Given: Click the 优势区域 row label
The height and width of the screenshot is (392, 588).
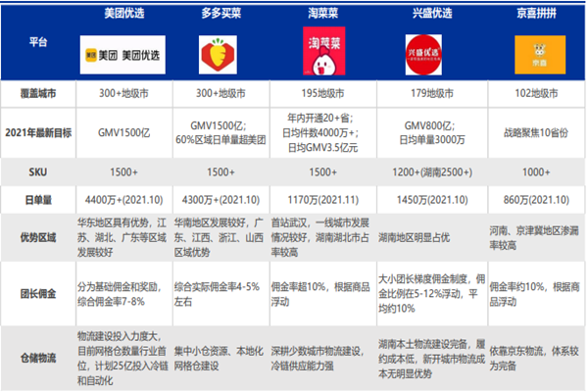Looking at the screenshot, I should pos(38,237).
